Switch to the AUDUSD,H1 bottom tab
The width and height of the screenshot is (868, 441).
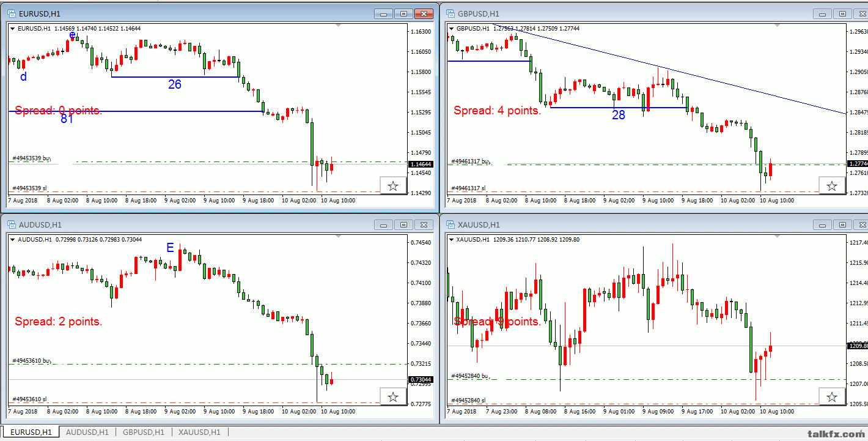(87, 432)
